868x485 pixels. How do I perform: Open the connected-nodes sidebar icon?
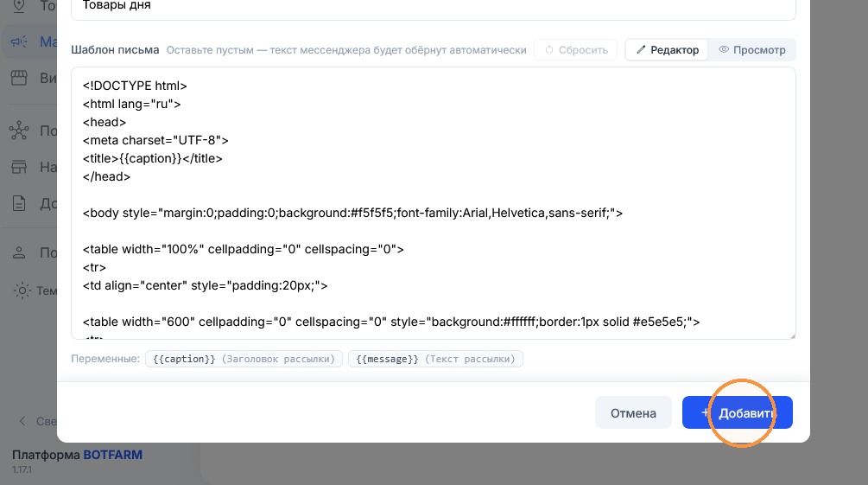(19, 131)
